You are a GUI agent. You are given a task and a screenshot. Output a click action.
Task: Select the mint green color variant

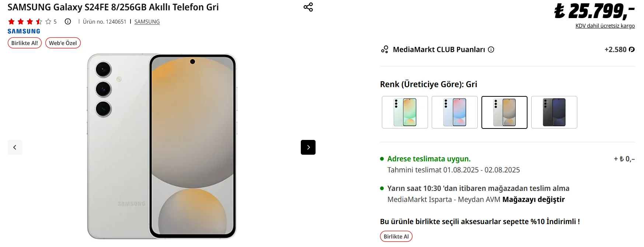tap(405, 112)
